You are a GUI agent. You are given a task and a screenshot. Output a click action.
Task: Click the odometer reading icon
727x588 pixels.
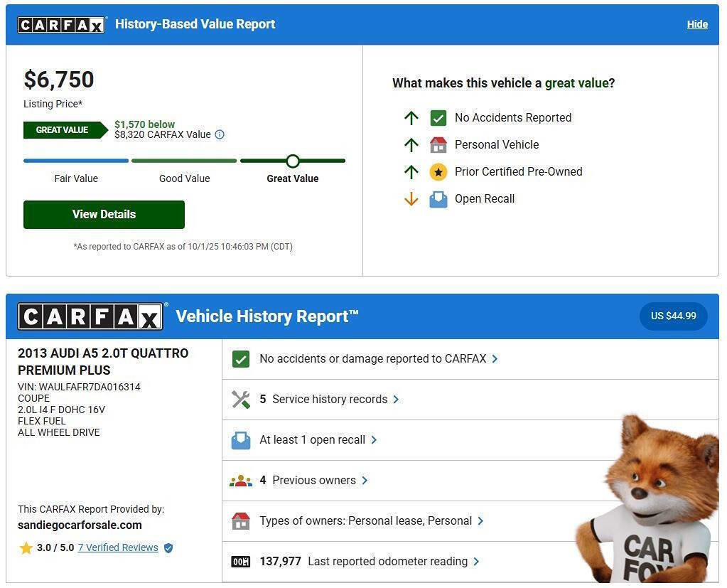[x=241, y=562]
